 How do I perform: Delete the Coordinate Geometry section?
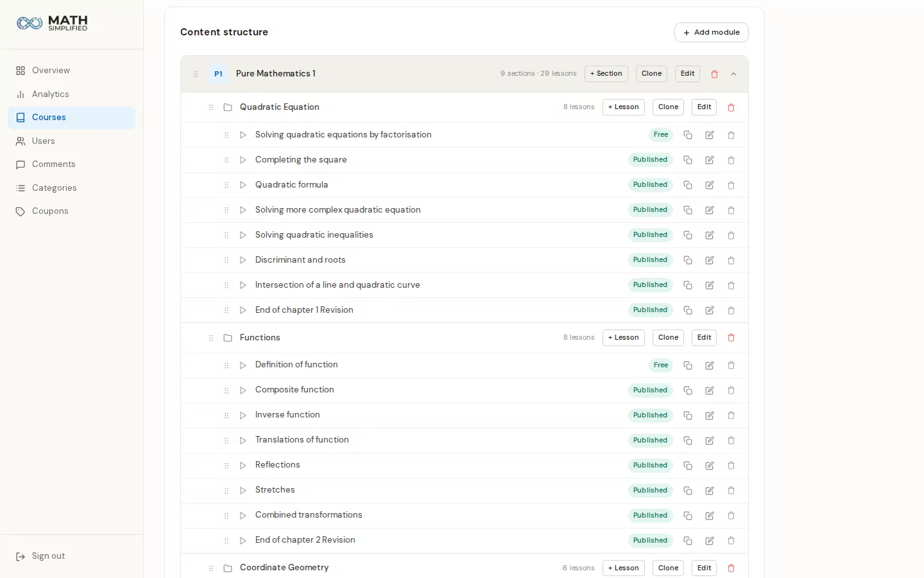[x=731, y=568]
